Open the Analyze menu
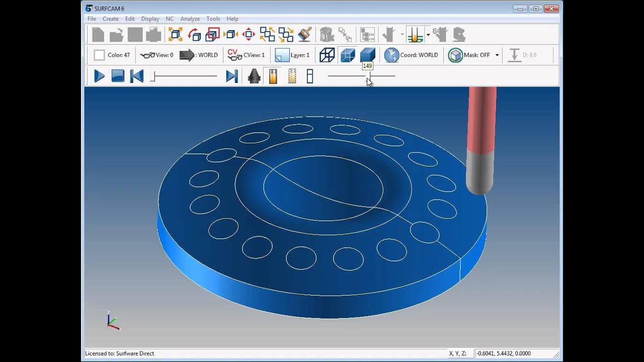This screenshot has width=644, height=362. point(190,19)
